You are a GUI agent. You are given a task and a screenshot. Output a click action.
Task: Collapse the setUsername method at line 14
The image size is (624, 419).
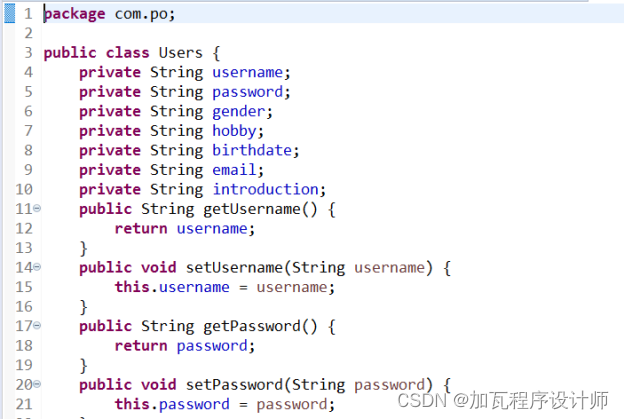[x=37, y=267]
